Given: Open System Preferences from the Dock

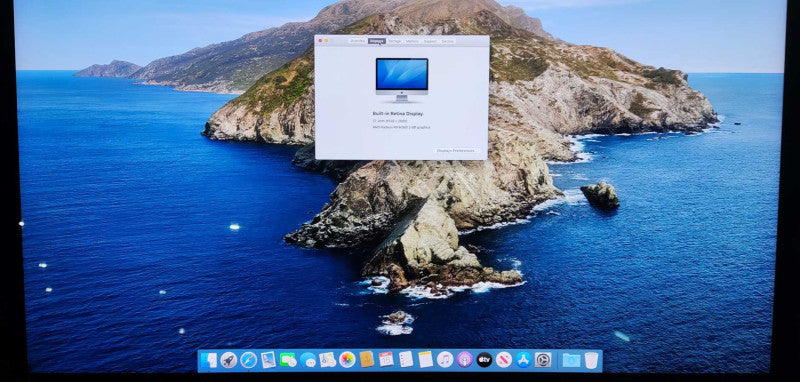Looking at the screenshot, I should pos(543,360).
